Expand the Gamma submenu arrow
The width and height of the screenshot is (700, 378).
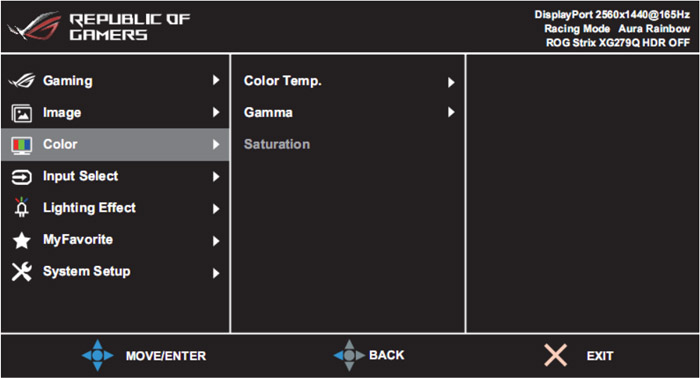[451, 112]
